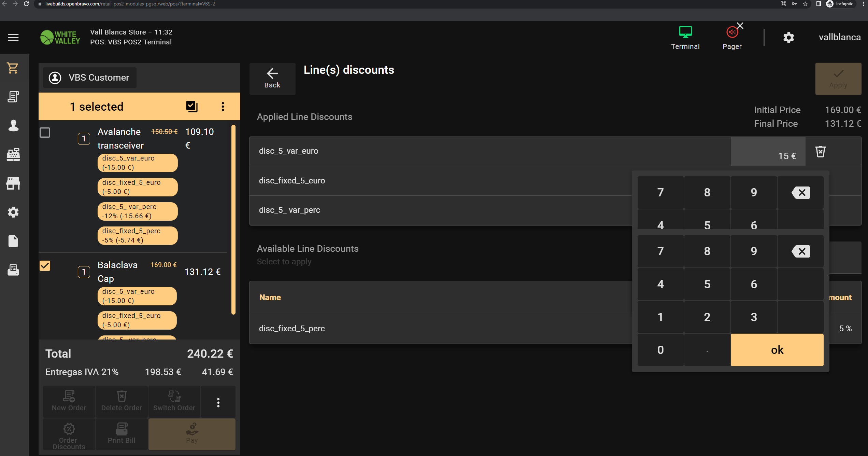Open the hamburger main menu
The height and width of the screenshot is (456, 868).
[13, 38]
